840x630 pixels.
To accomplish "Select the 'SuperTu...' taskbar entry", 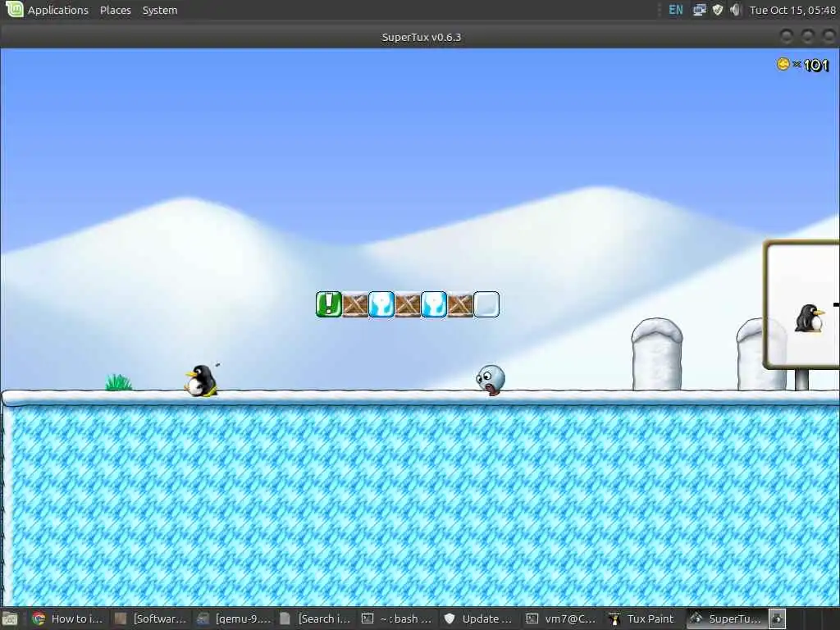I will 726,619.
